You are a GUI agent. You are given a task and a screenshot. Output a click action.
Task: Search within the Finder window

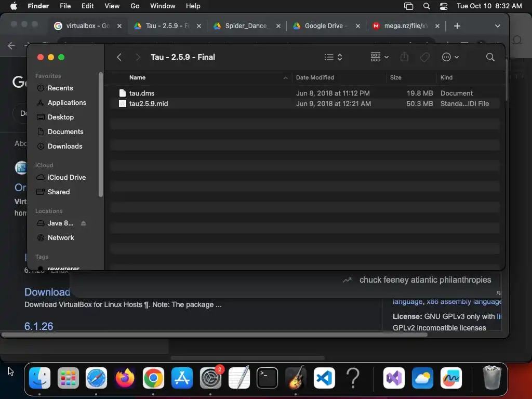coord(490,57)
